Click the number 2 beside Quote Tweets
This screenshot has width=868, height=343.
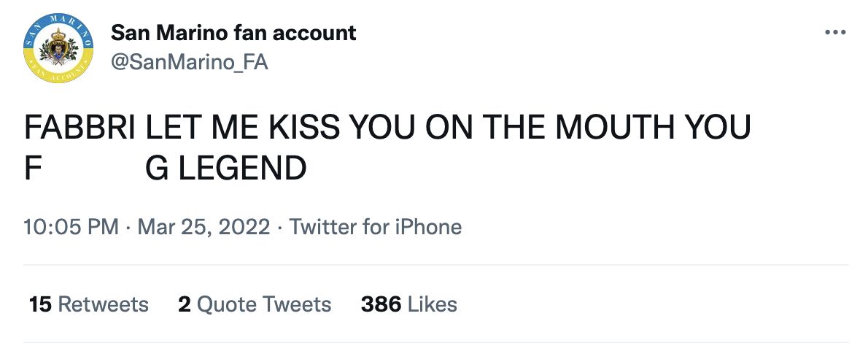185,304
